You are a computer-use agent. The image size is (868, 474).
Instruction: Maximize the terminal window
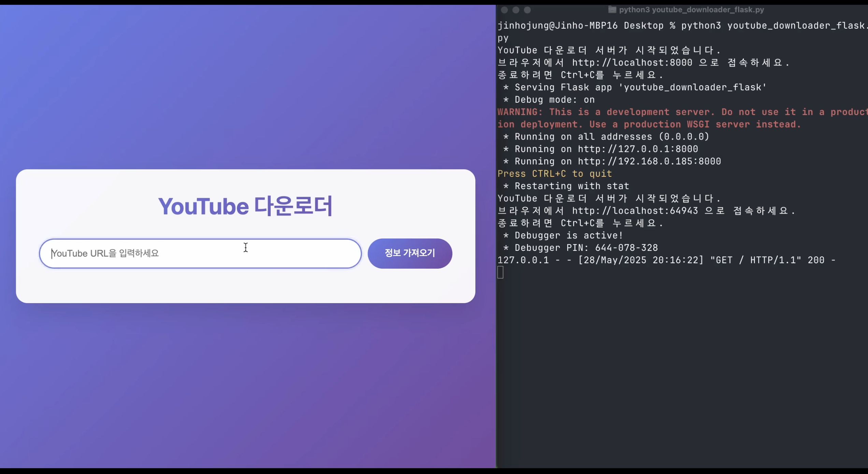pyautogui.click(x=527, y=10)
